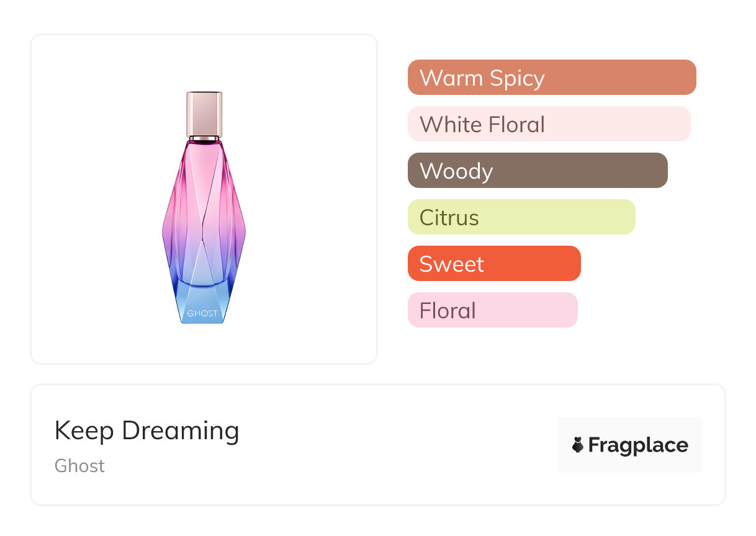Choose the pink Floral accord bar
Viewport: 756px width, 536px height.
(x=492, y=310)
